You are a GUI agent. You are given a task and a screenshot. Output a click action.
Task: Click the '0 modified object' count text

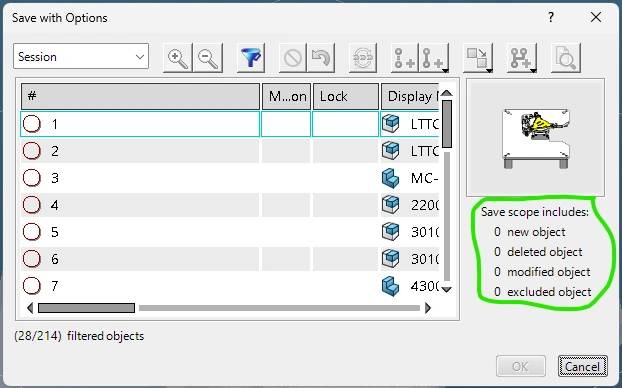tap(542, 272)
